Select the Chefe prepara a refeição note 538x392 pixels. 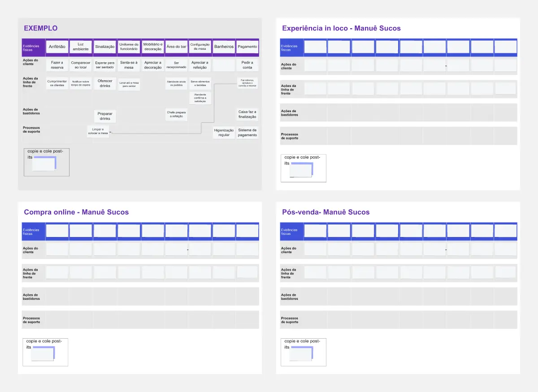pos(176,114)
